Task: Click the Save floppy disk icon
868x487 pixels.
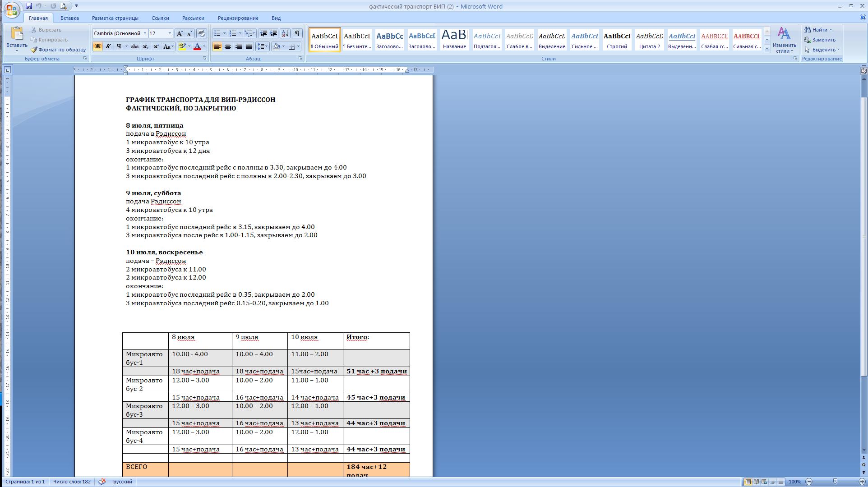Action: click(29, 6)
